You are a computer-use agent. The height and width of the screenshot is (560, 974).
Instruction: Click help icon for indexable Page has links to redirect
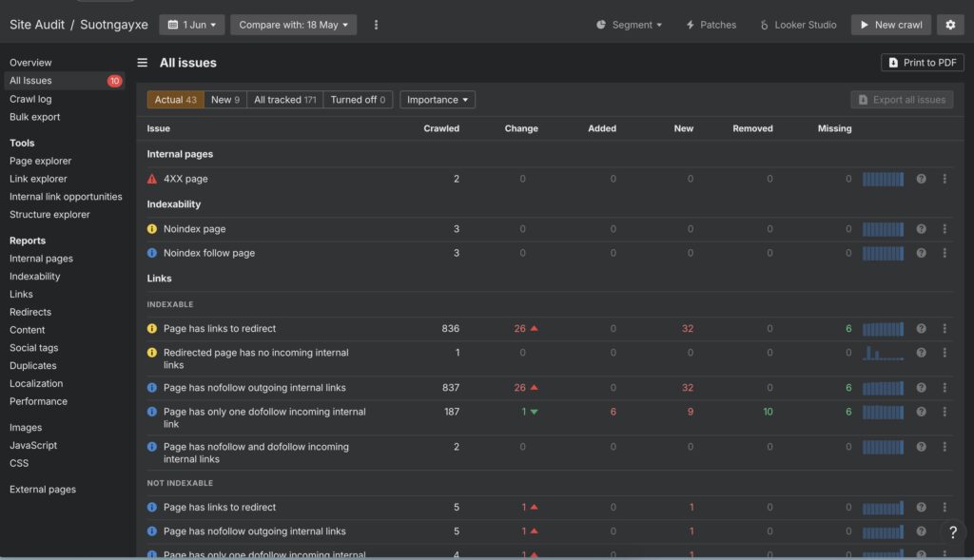tap(921, 328)
